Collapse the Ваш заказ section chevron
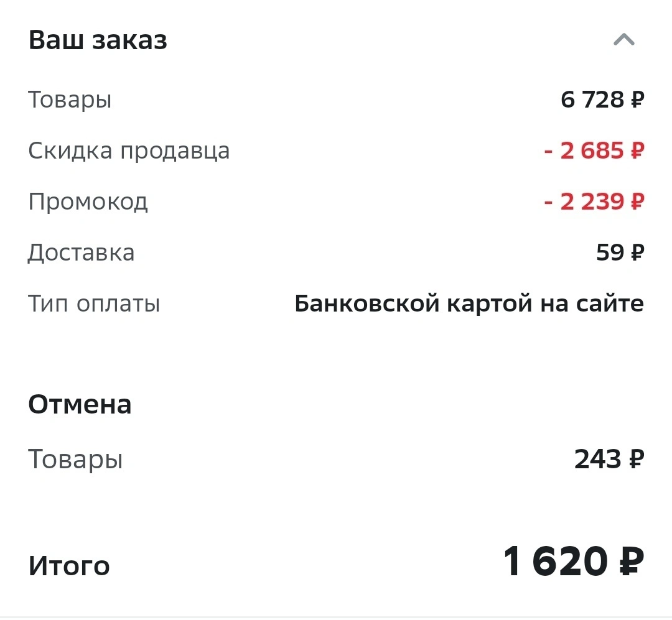Screen dimensions: 672x620 623,40
